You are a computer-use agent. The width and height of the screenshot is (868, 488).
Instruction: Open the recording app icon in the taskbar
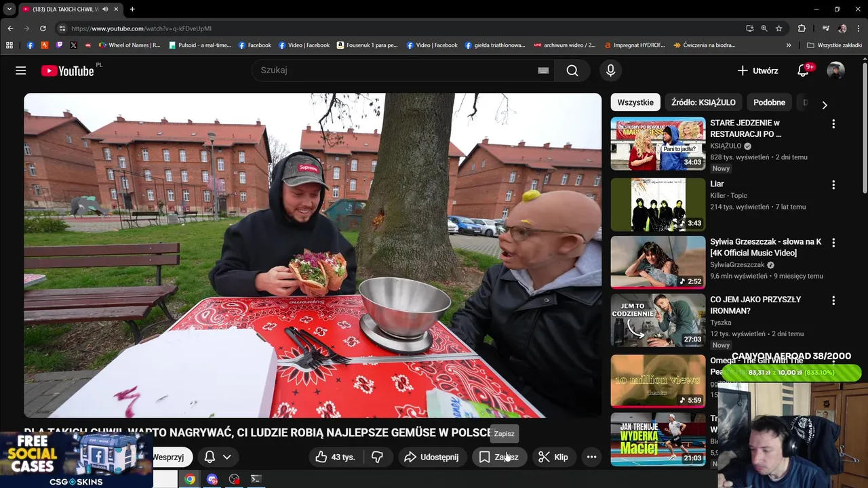pyautogui.click(x=234, y=479)
